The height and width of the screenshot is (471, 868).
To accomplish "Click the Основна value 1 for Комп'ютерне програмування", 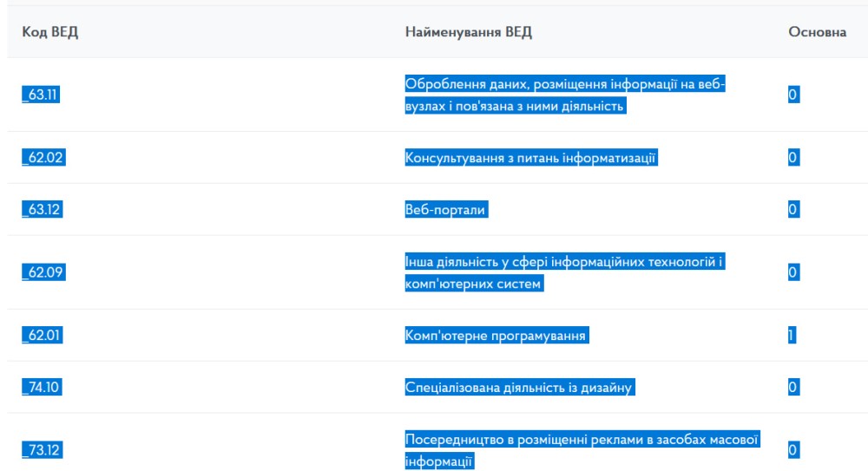I will pos(792,335).
